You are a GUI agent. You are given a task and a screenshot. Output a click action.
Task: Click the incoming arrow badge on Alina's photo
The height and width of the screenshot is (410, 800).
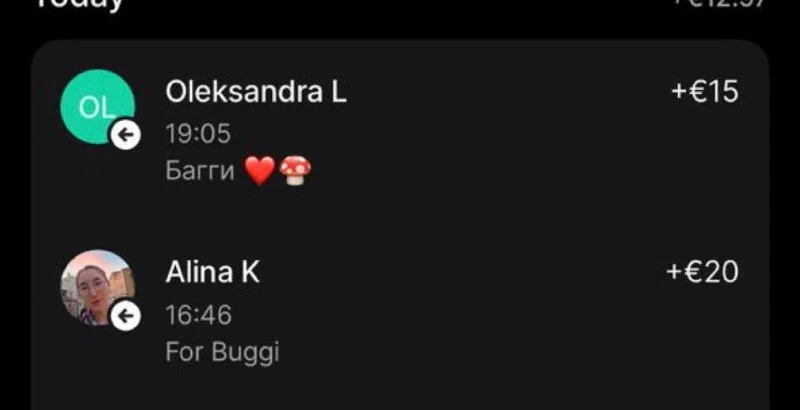(126, 316)
